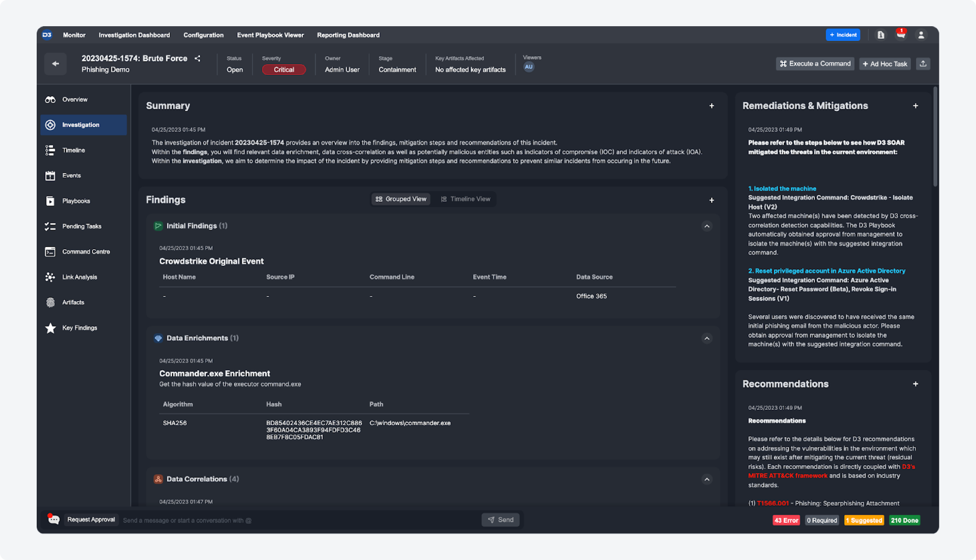Open the Investigation Dashboard menu
The height and width of the screenshot is (560, 976).
134,35
